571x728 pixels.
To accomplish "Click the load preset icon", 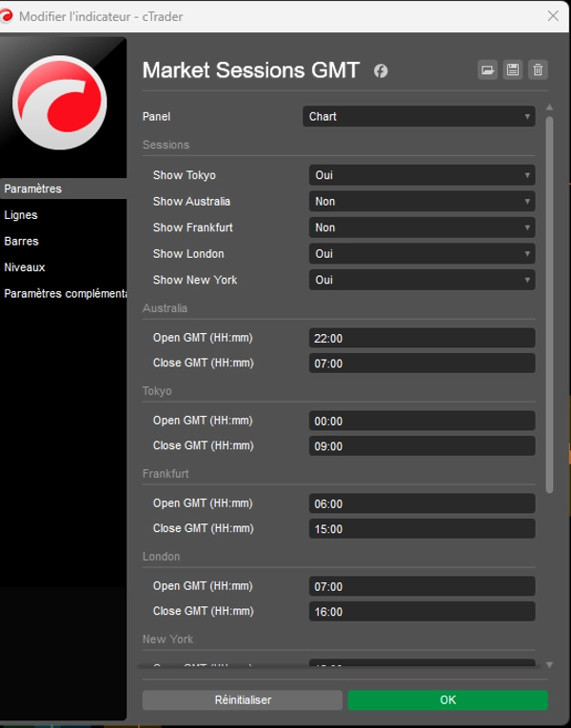I will pyautogui.click(x=487, y=70).
